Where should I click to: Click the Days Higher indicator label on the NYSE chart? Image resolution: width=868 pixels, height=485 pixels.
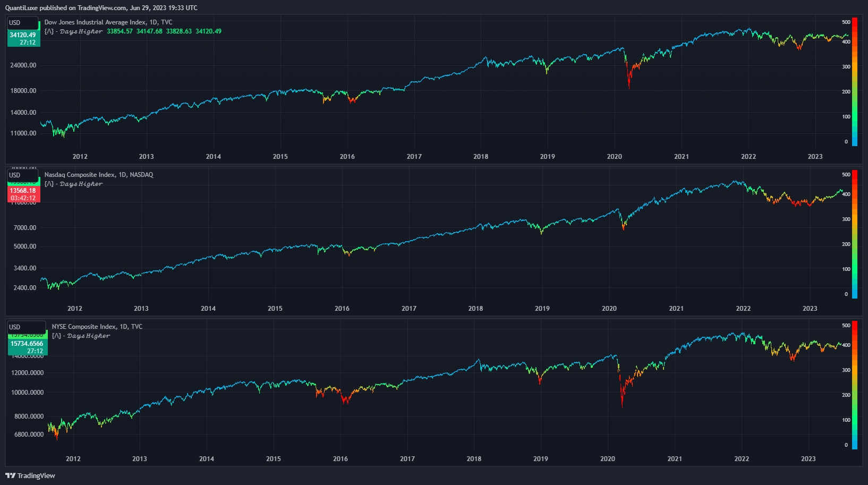click(81, 336)
